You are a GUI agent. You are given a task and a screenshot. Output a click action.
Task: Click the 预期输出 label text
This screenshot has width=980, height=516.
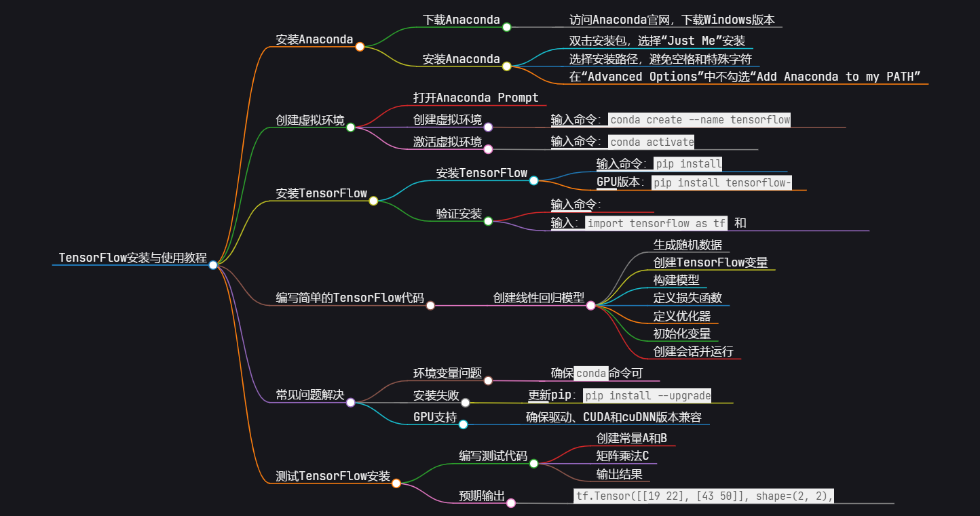point(482,496)
